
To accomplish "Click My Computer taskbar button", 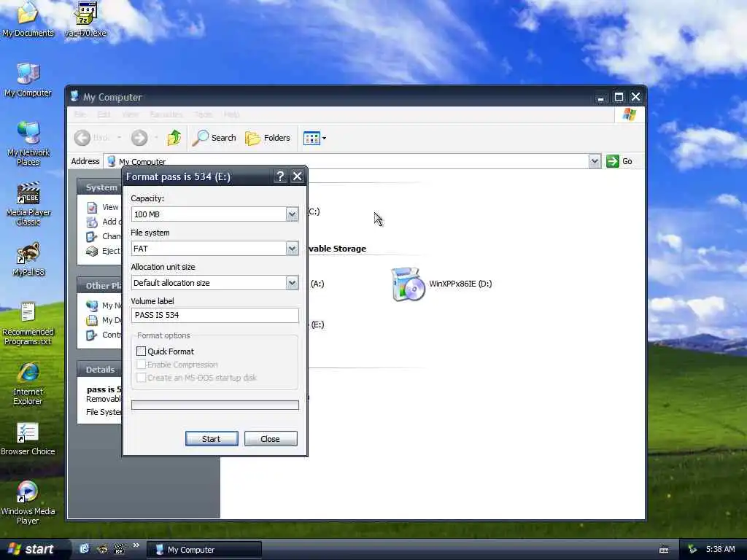I will point(204,550).
